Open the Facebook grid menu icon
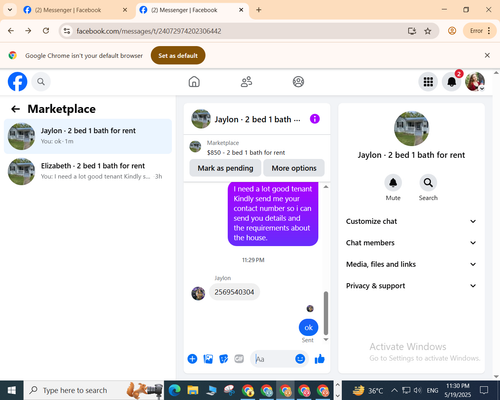 (428, 82)
